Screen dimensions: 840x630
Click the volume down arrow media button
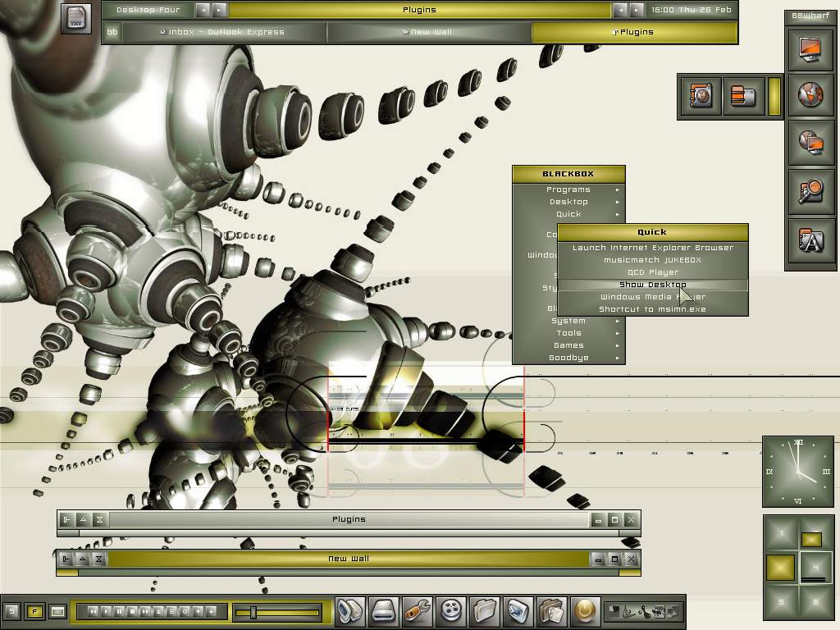211,611
